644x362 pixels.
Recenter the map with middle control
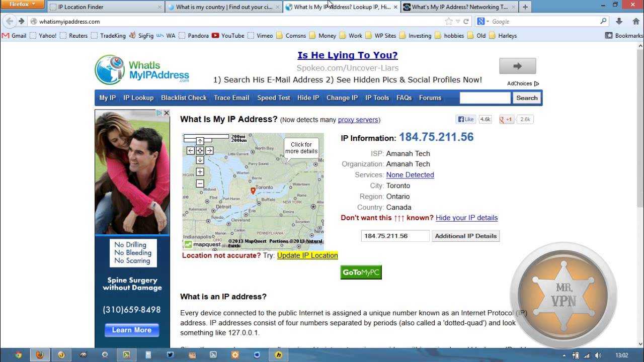pos(200,150)
